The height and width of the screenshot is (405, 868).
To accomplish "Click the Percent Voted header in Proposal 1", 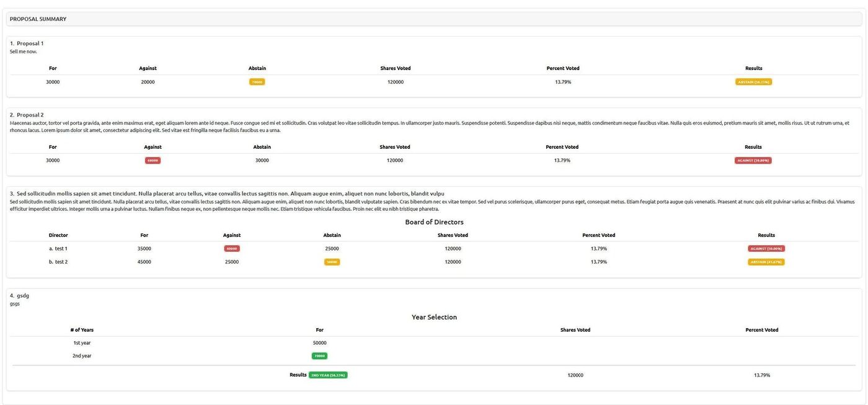I will [x=562, y=68].
